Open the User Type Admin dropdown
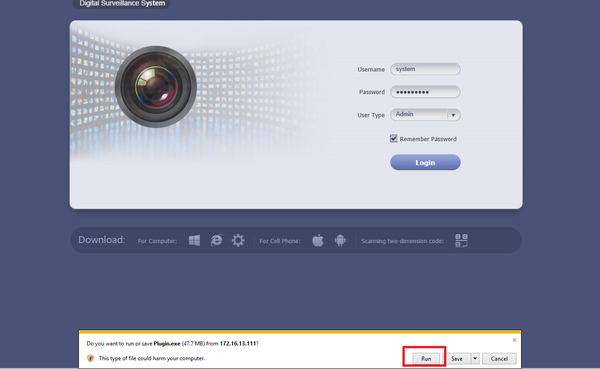This screenshot has width=600, height=369. [425, 114]
